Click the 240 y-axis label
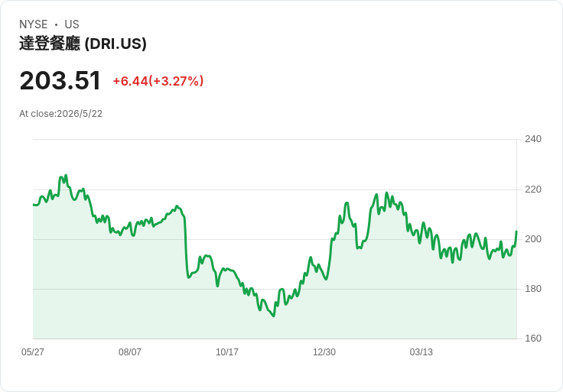 [x=533, y=139]
